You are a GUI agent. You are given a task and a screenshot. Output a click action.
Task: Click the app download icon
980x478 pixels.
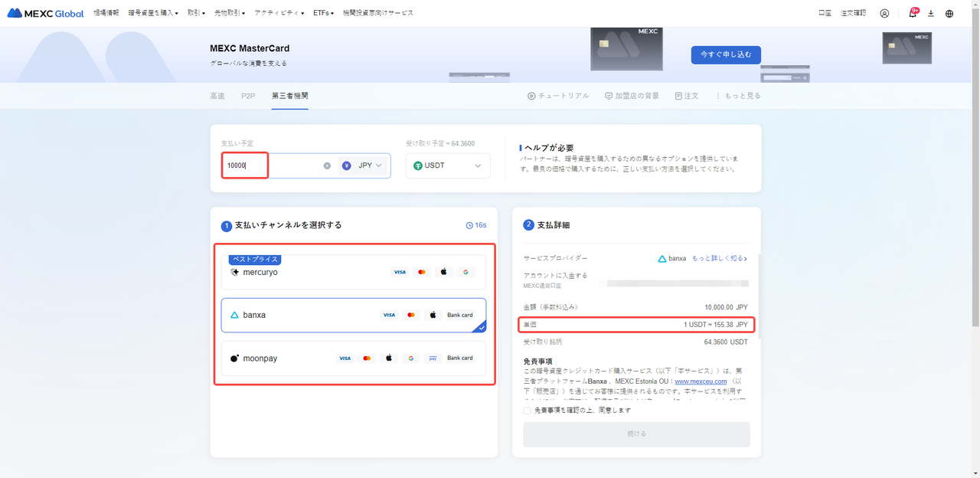[931, 14]
